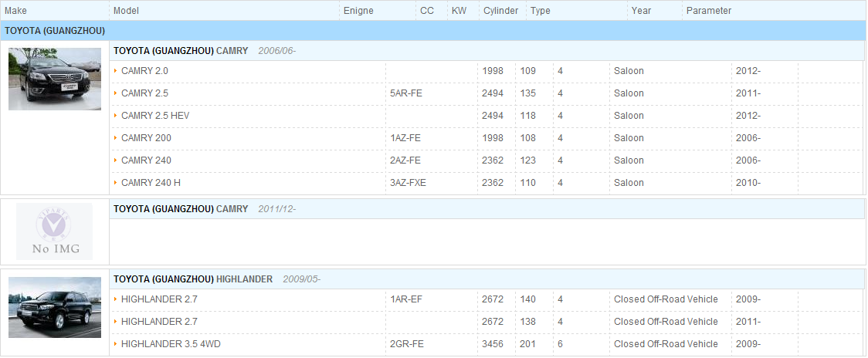Click the 1998 CC value in CAMRY 2.0 row

tap(493, 71)
